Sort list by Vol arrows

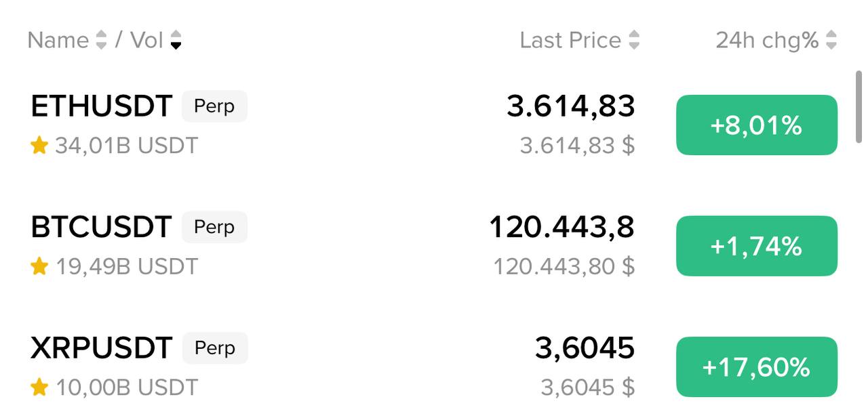(176, 40)
